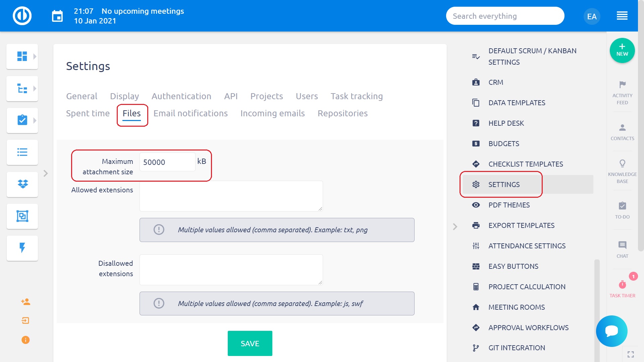This screenshot has width=644, height=362.
Task: Open the Task Timer icon
Action: coord(622,285)
